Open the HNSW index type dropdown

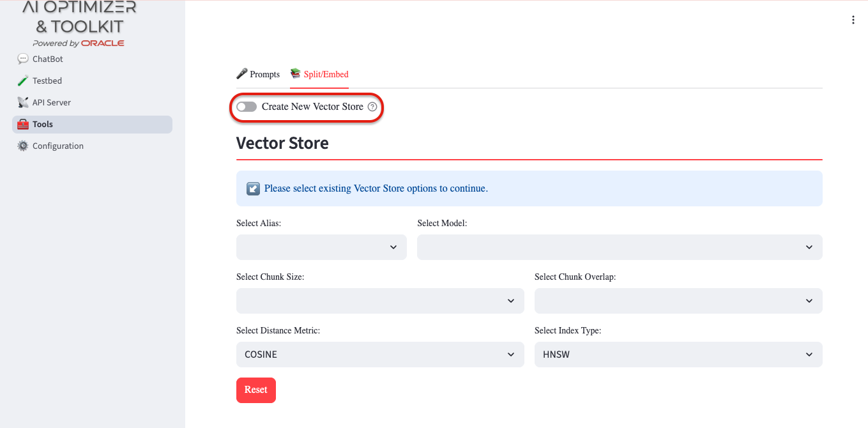tap(678, 355)
